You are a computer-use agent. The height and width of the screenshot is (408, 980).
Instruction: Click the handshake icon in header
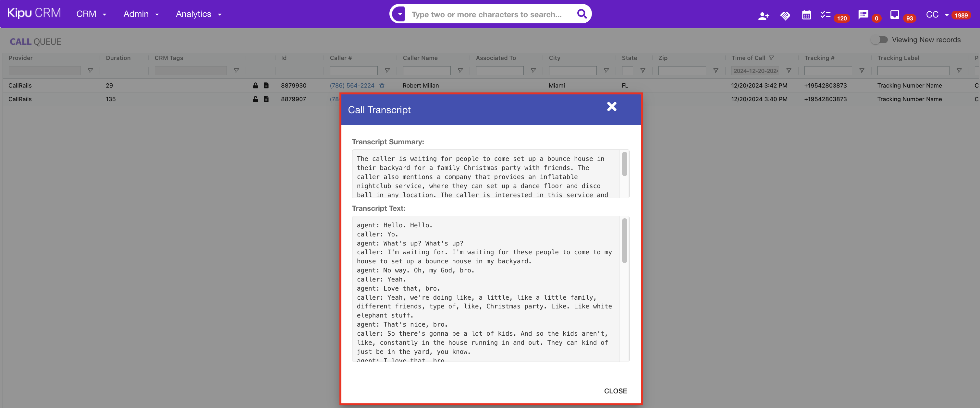coord(785,16)
